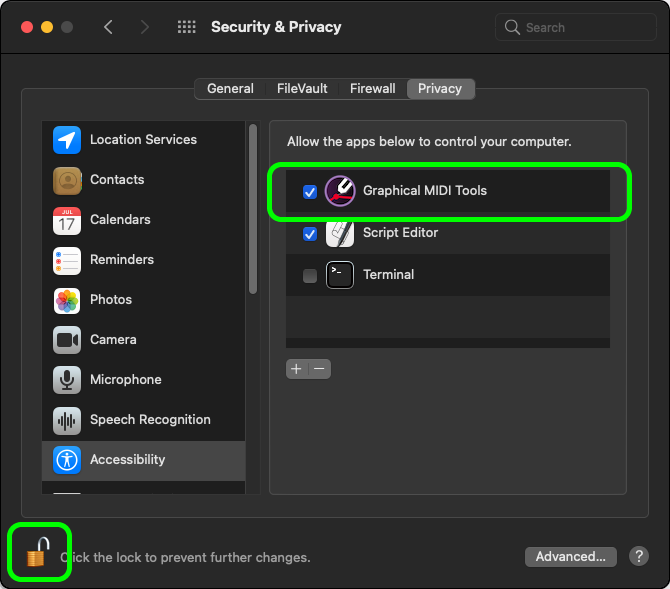Click the open padlock icon
This screenshot has height=589, width=670.
tap(38, 552)
